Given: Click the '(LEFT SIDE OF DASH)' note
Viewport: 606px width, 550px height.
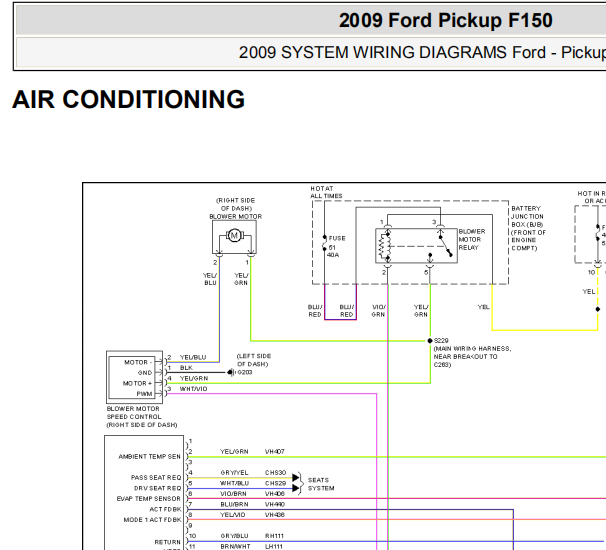Looking at the screenshot, I should (254, 360).
